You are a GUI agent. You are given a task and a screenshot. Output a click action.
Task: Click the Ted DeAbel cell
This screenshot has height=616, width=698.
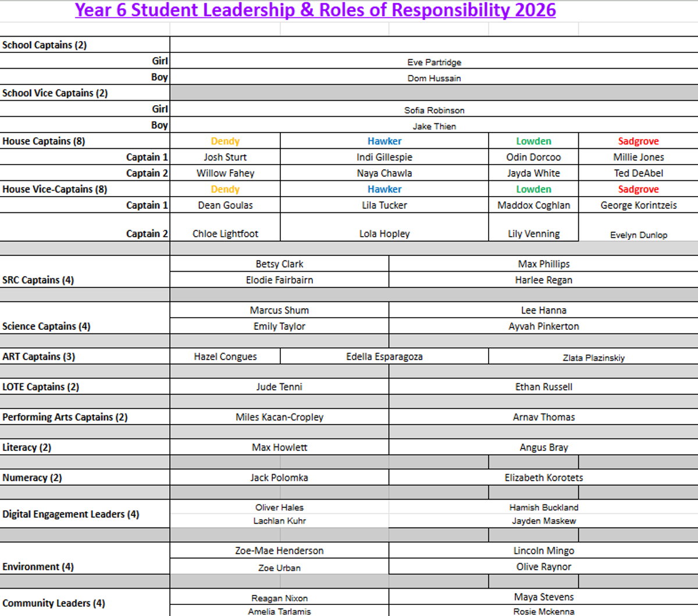point(638,173)
